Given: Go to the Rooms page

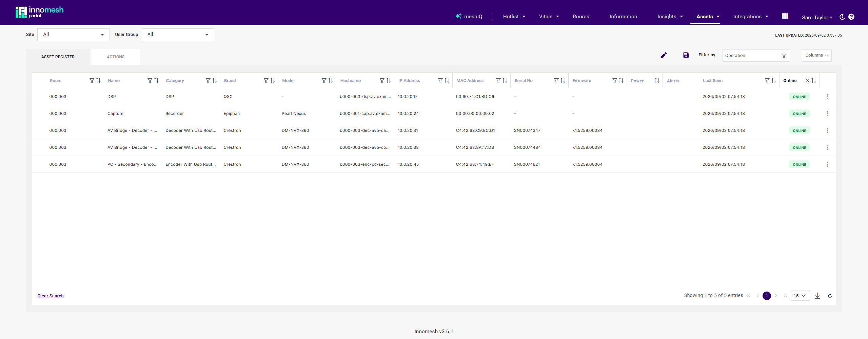Looking at the screenshot, I should tap(581, 17).
